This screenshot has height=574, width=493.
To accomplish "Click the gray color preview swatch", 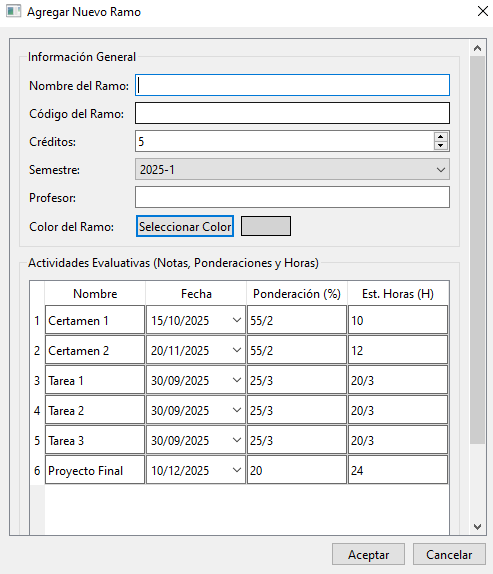I will [x=266, y=226].
